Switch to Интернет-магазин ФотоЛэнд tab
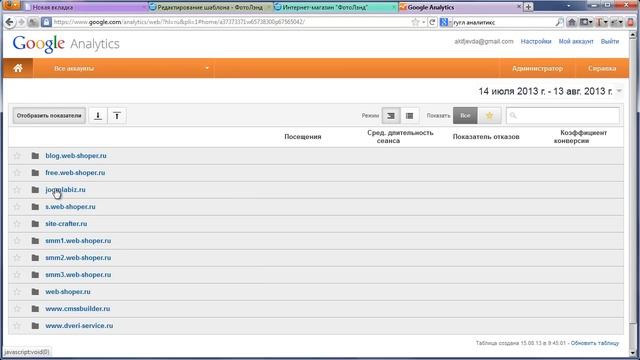This screenshot has height=360, width=640. coord(336,7)
